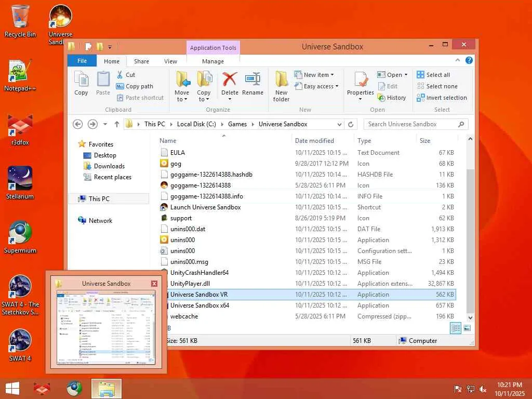The height and width of the screenshot is (399, 532).
Task: Open the address bar history dropdown chevron
Action: pyautogui.click(x=339, y=124)
